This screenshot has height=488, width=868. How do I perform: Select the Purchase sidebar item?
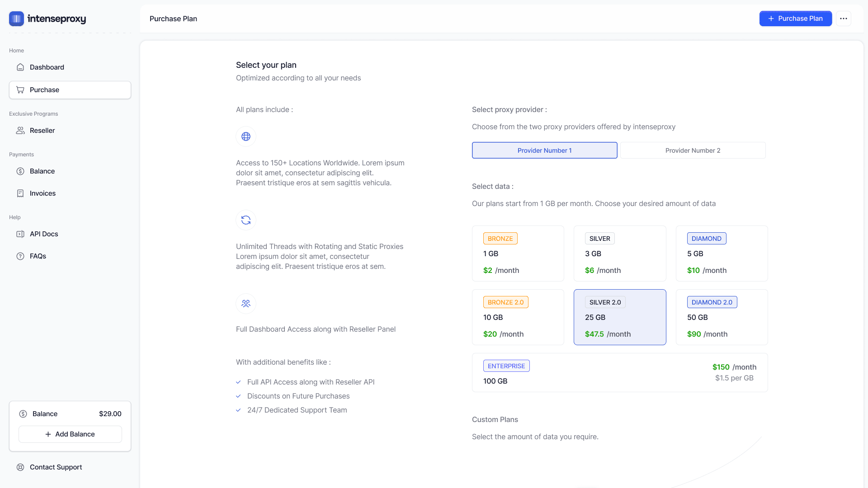(x=70, y=90)
